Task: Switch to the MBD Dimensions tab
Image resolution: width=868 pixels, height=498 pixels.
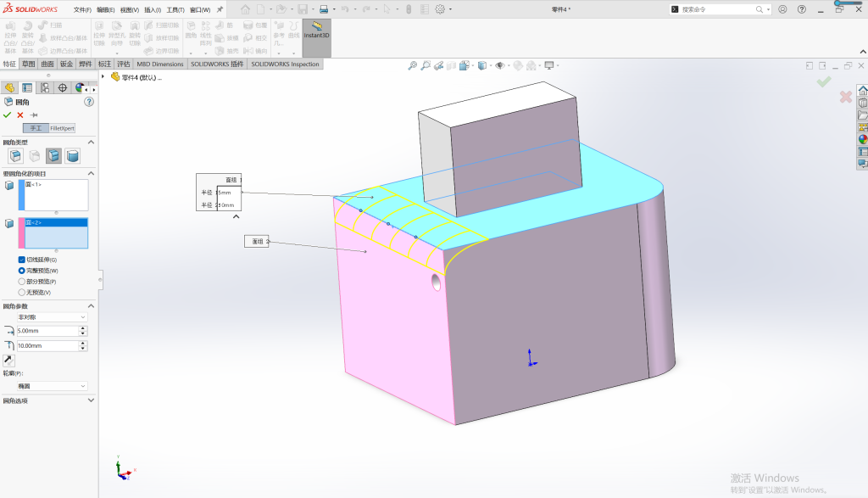Action: (x=160, y=64)
